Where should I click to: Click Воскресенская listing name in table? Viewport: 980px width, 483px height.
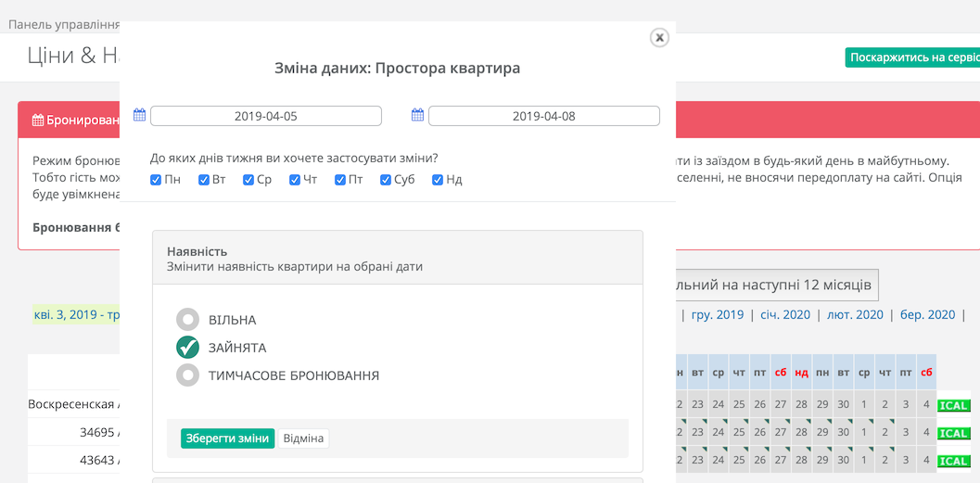pos(74,404)
